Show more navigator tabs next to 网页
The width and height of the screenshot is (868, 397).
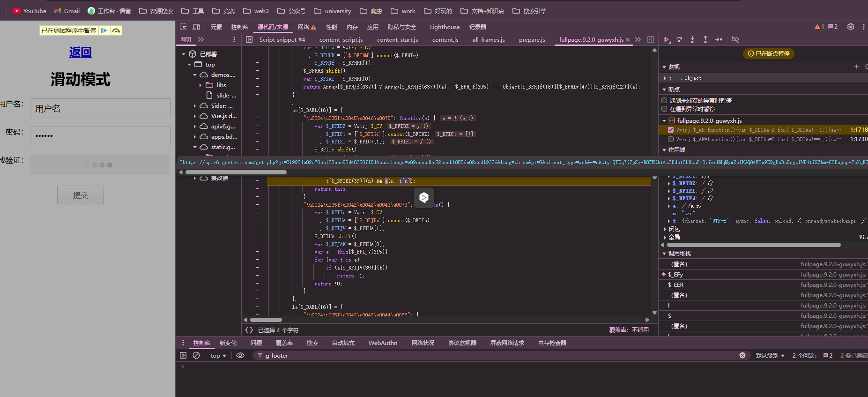(201, 40)
